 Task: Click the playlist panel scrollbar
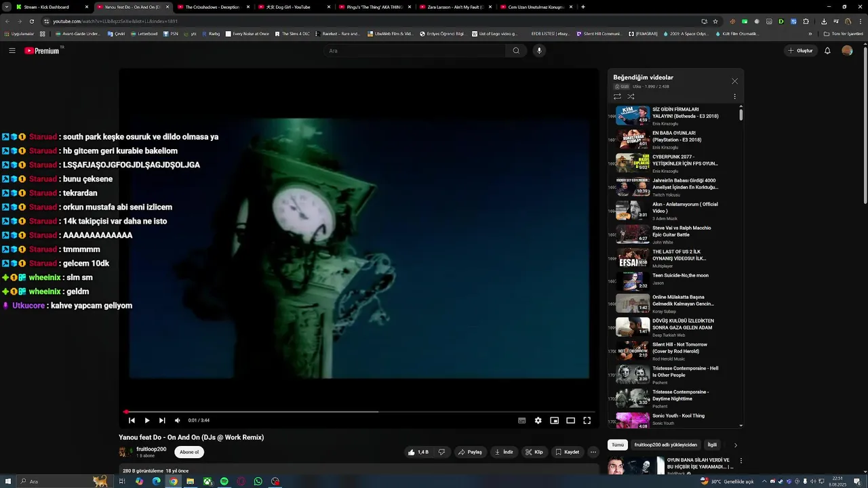click(741, 114)
